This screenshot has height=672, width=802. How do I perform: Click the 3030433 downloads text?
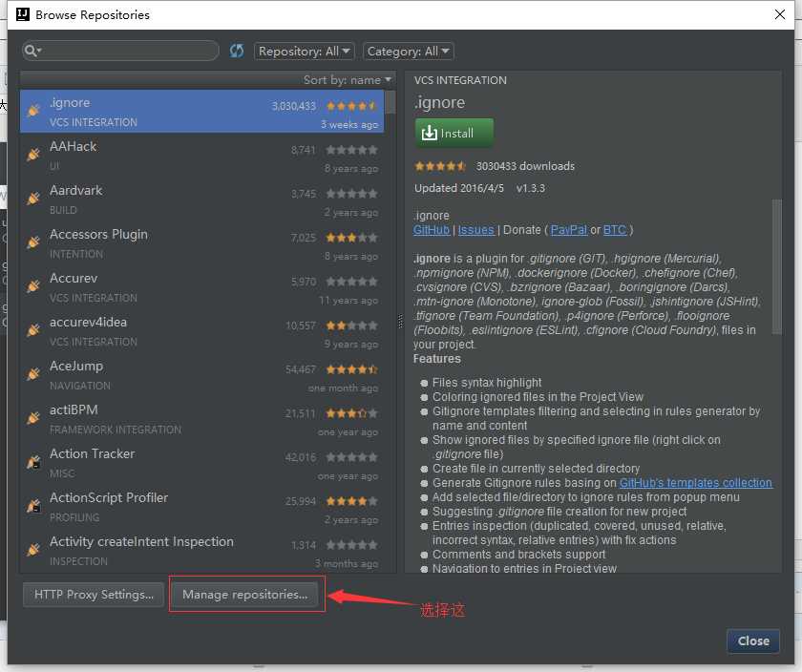pos(525,166)
